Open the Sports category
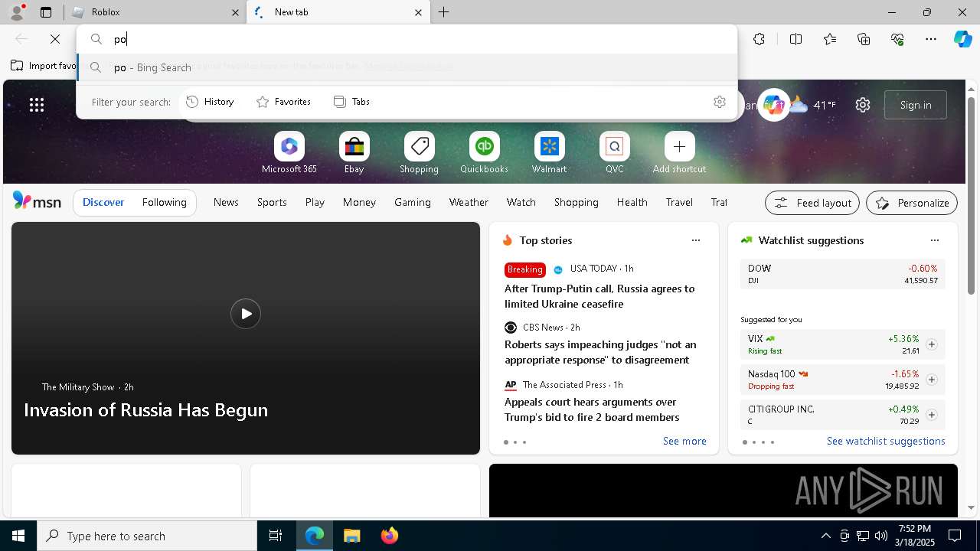The image size is (980, 551). click(272, 202)
